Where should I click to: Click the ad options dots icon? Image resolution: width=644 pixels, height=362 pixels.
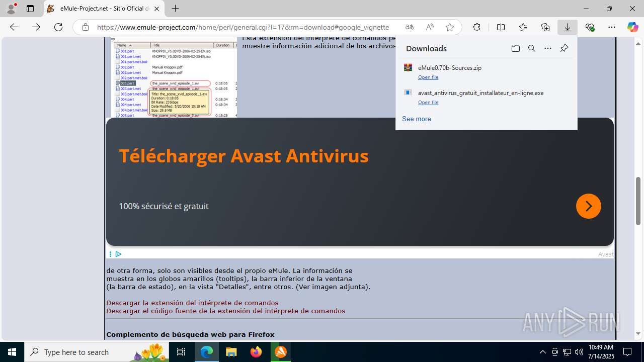(110, 254)
